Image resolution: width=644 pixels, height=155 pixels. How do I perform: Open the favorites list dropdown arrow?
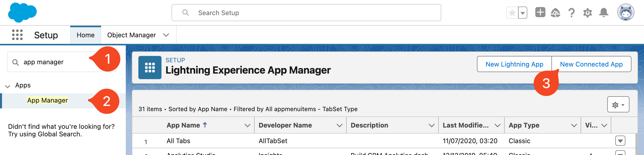[x=523, y=13]
